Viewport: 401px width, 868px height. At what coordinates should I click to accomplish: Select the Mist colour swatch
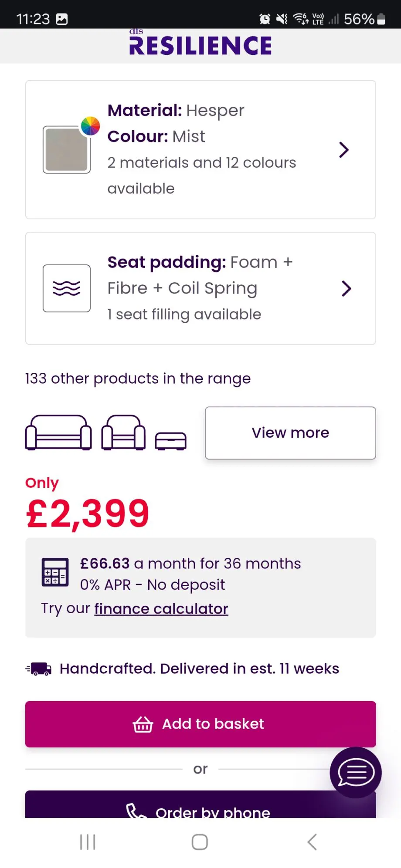click(x=67, y=149)
